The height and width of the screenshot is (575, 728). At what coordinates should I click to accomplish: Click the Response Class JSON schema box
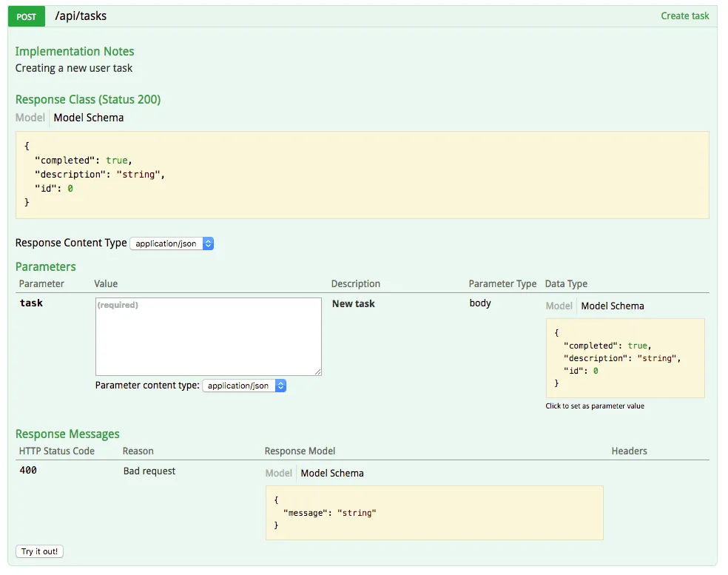pyautogui.click(x=362, y=175)
